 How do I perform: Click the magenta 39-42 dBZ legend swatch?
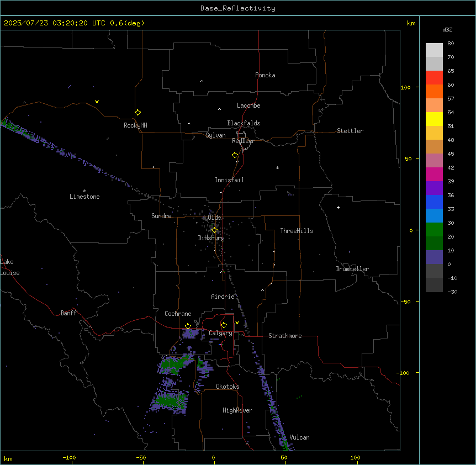point(434,174)
